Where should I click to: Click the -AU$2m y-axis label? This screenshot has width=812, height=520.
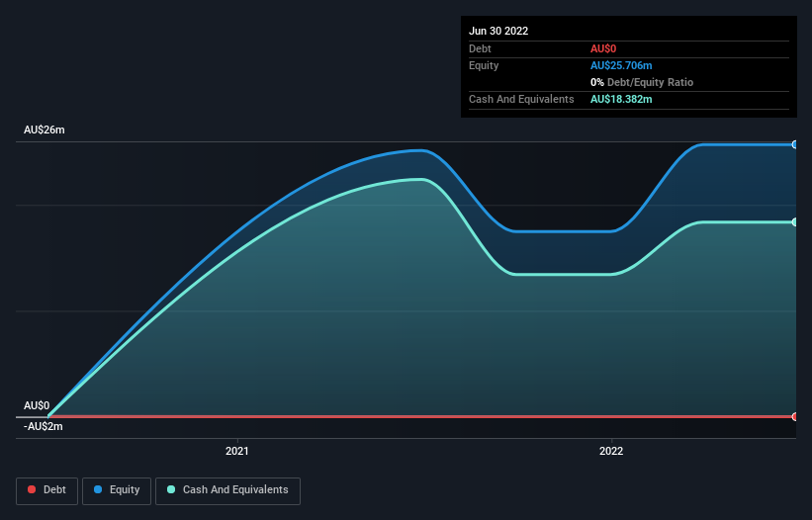coord(43,426)
